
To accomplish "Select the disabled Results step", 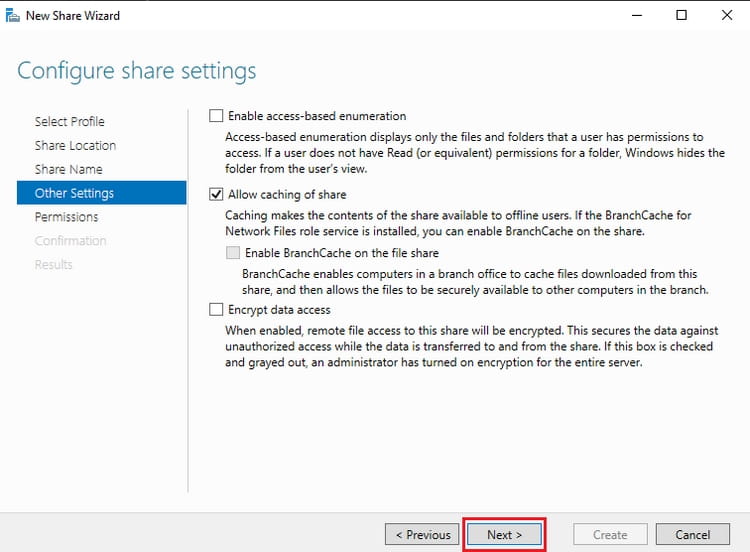I will [53, 265].
